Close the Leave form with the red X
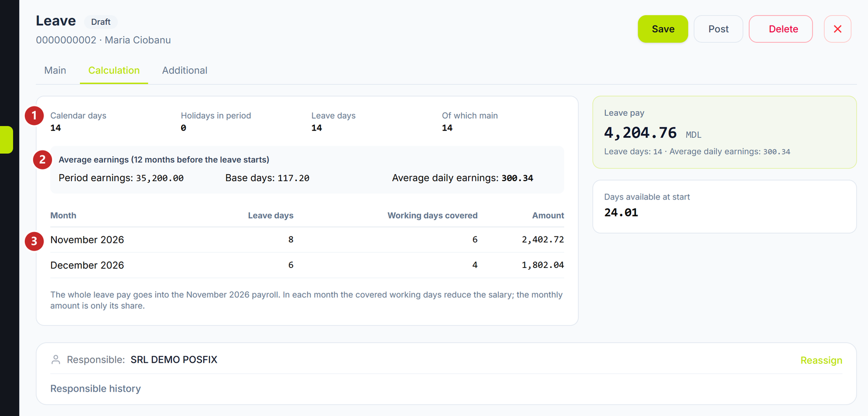 (837, 29)
